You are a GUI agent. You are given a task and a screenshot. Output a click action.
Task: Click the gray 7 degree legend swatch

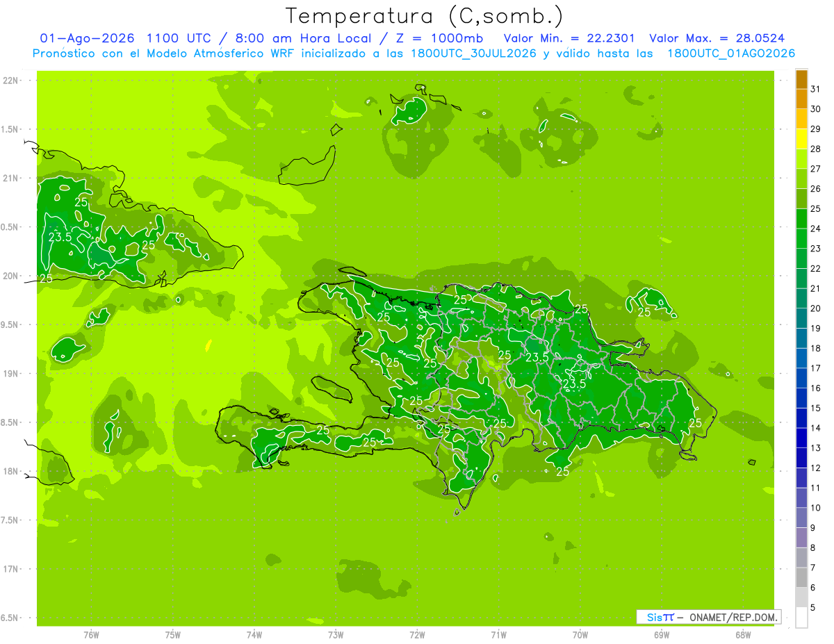(x=801, y=558)
